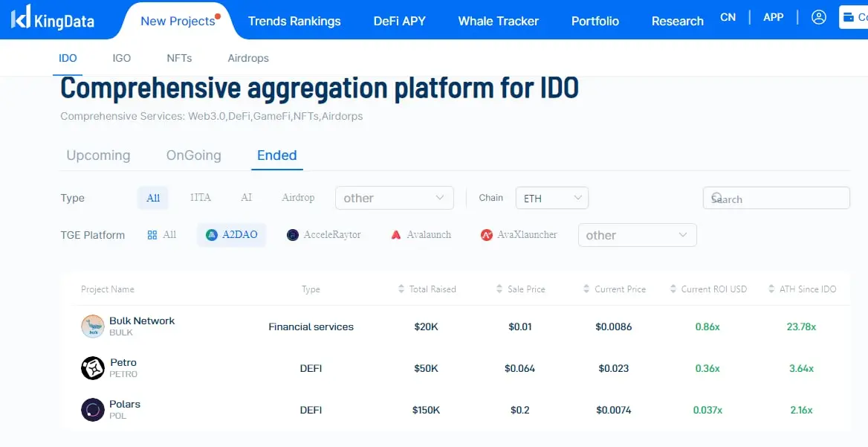Switch language to CN
Viewport: 868px width, 447px height.
[728, 17]
